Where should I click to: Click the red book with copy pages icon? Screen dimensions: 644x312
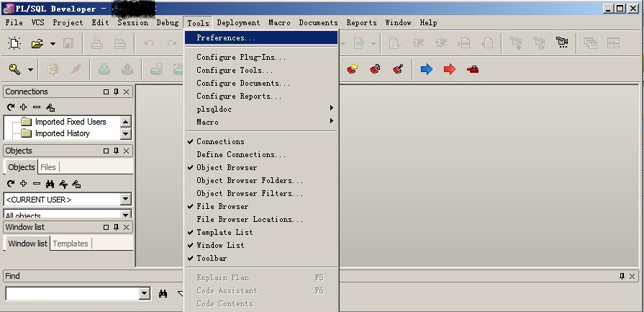click(375, 69)
